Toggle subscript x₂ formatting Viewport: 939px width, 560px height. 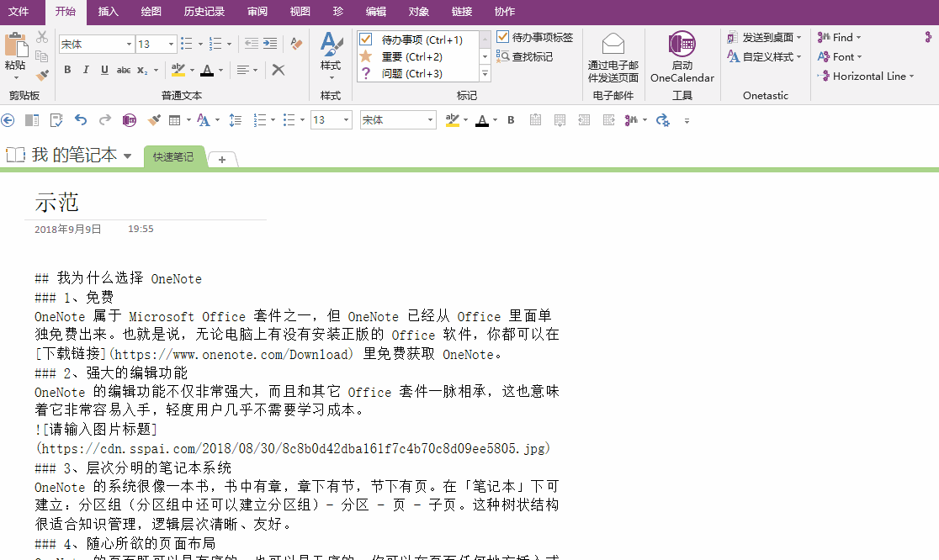(x=142, y=70)
